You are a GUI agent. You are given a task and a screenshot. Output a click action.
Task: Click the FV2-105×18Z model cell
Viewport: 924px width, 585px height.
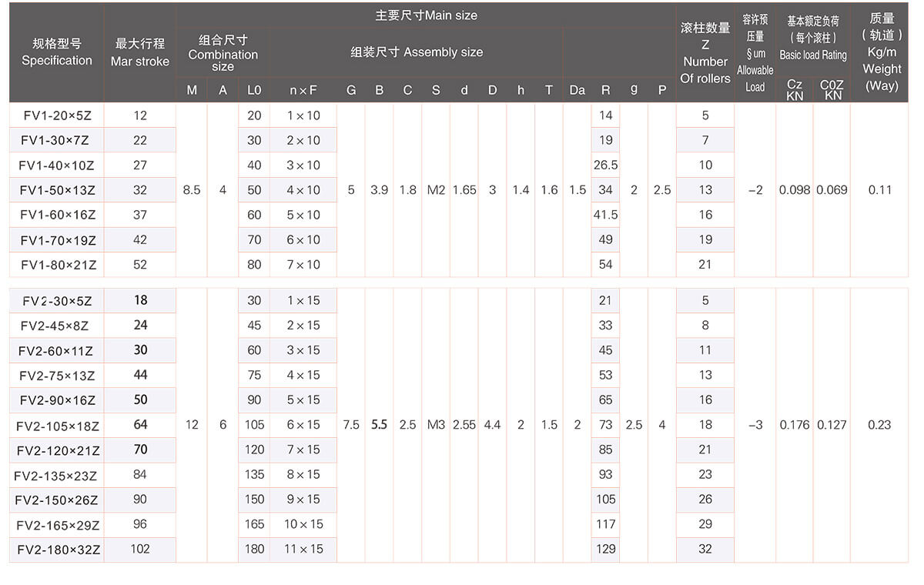tap(57, 425)
